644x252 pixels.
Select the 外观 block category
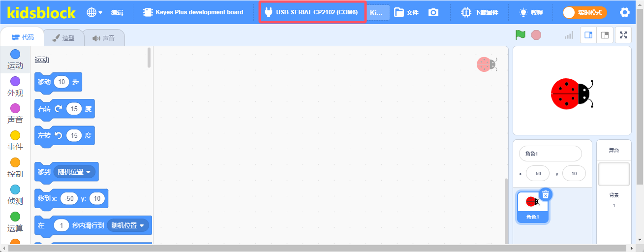click(15, 87)
